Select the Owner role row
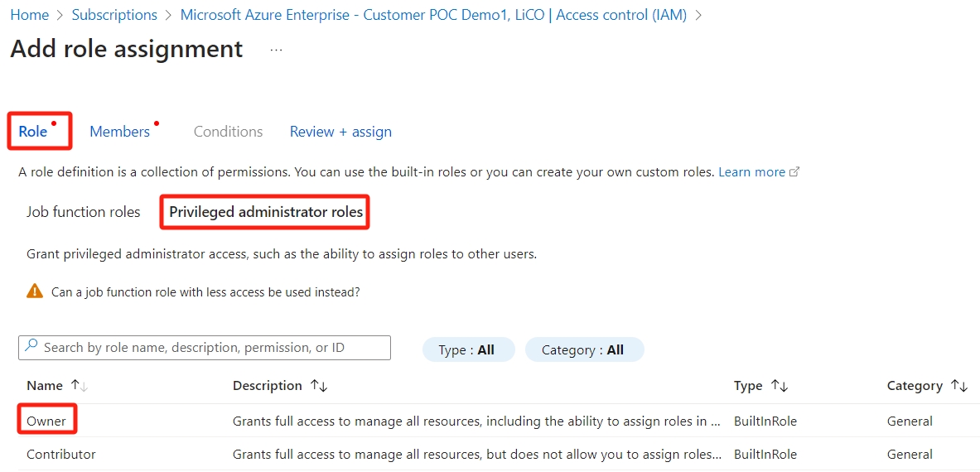 click(46, 421)
